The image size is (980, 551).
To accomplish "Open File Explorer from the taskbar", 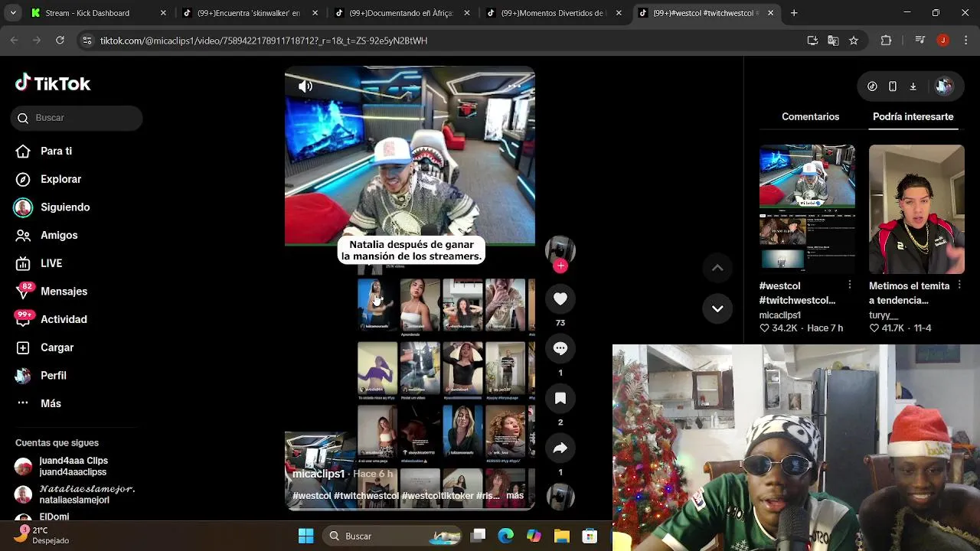I will [561, 536].
